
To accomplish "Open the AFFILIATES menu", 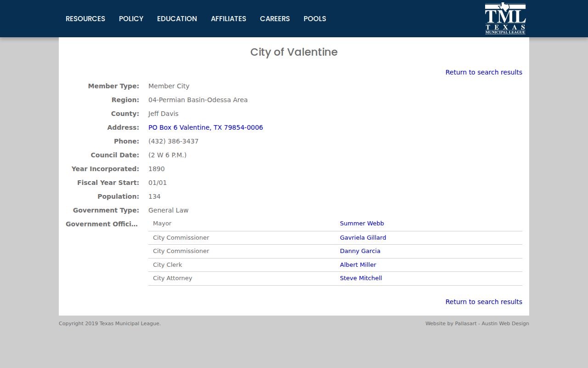I will (x=228, y=19).
